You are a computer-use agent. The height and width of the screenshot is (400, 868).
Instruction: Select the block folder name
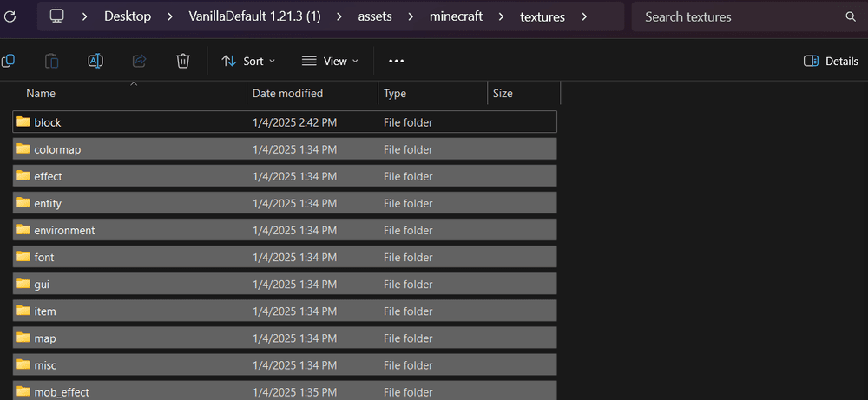pyautogui.click(x=48, y=123)
